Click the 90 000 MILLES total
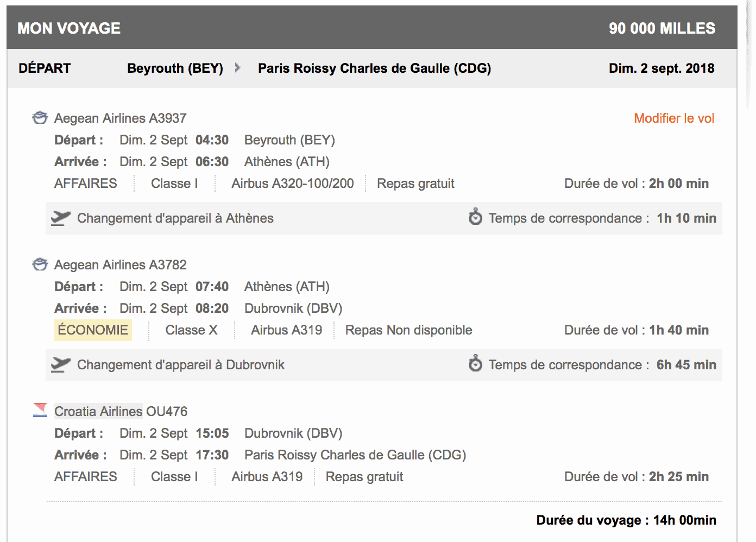 [x=661, y=28]
